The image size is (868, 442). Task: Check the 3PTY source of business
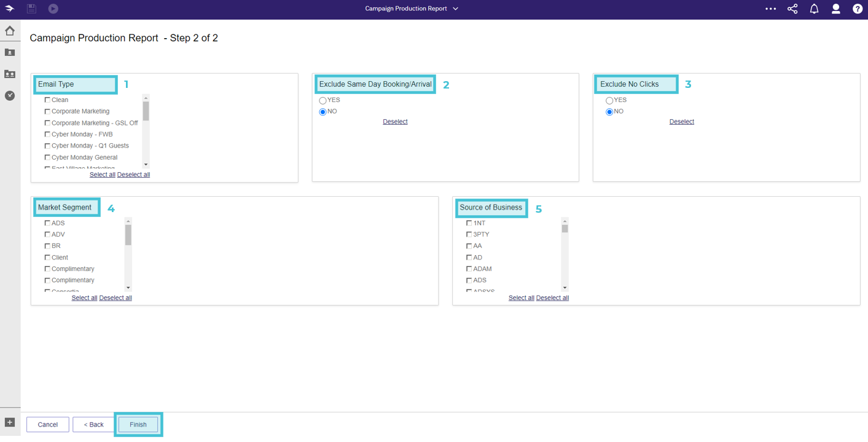pyautogui.click(x=469, y=234)
